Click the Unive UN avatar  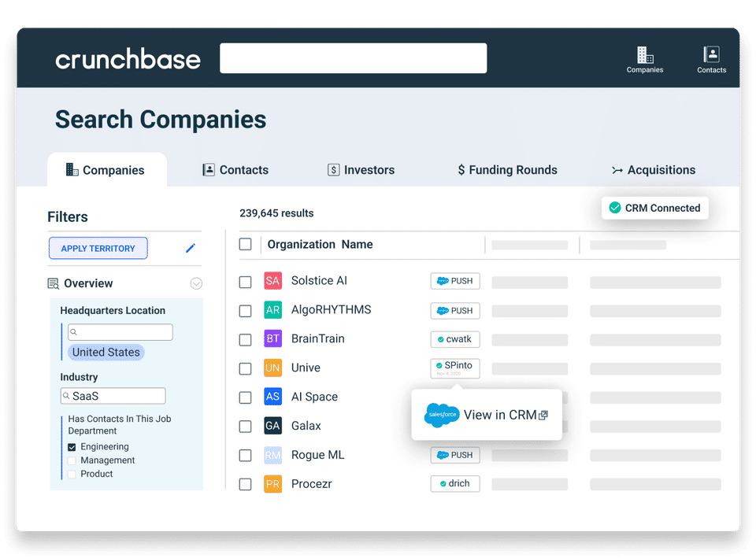click(x=272, y=368)
